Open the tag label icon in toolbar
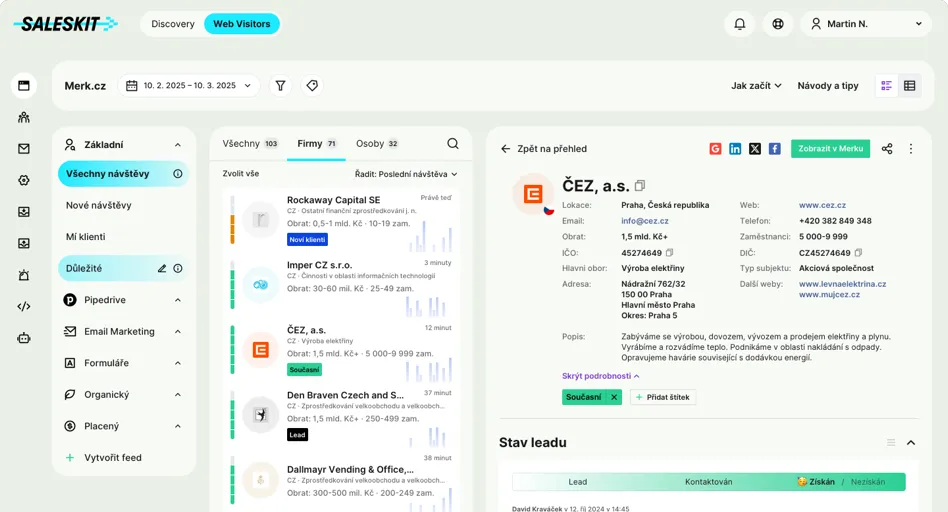948x512 pixels. coord(312,86)
